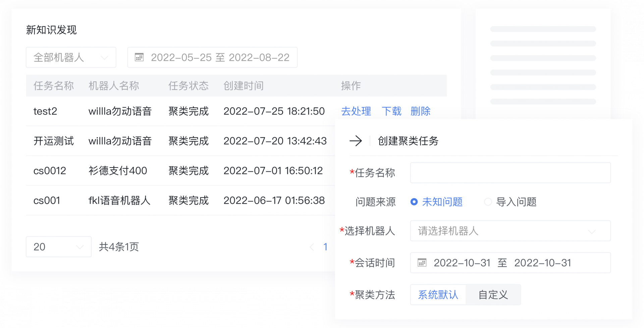Click creation time 2022-06-17 01:56:38
Image resolution: width=644 pixels, height=328 pixels.
pos(274,201)
